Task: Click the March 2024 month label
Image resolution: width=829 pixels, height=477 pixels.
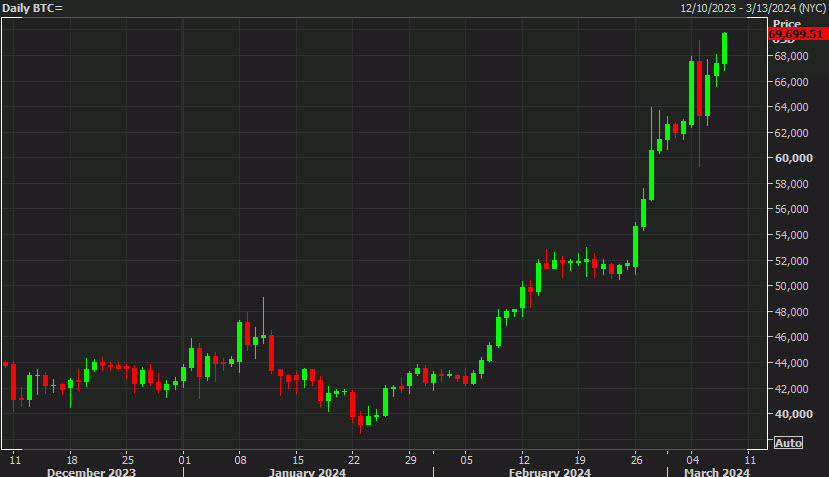Action: pos(717,472)
